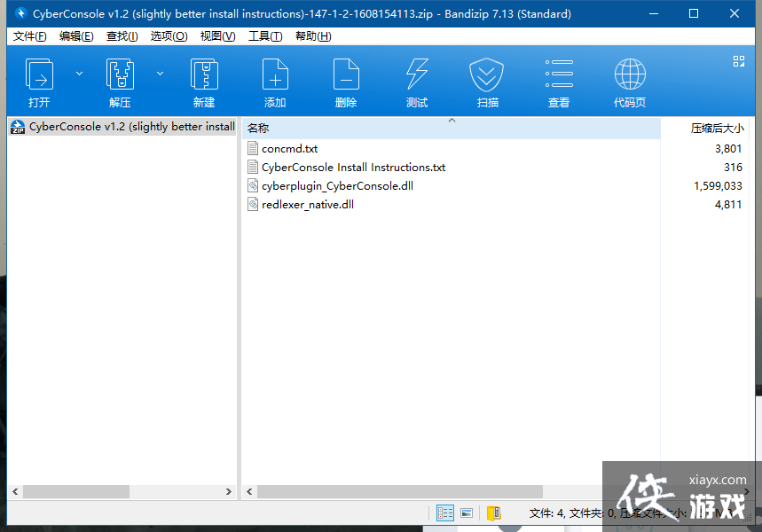
Task: Switch to thumbnail view in status bar
Action: tap(467, 513)
